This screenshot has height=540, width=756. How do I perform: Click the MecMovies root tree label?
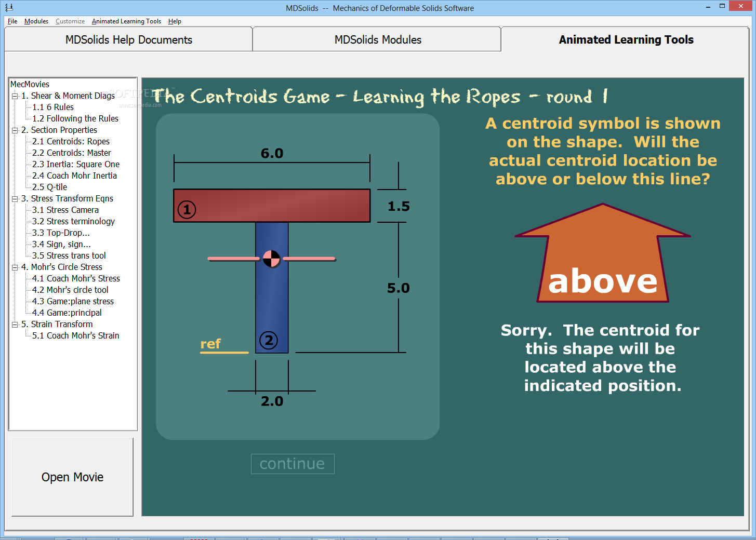coord(30,84)
